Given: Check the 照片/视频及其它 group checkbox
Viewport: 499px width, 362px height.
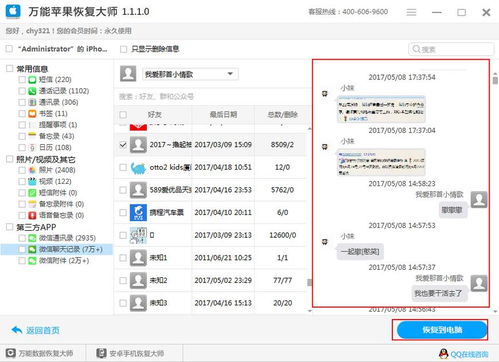Looking at the screenshot, I should (10, 159).
